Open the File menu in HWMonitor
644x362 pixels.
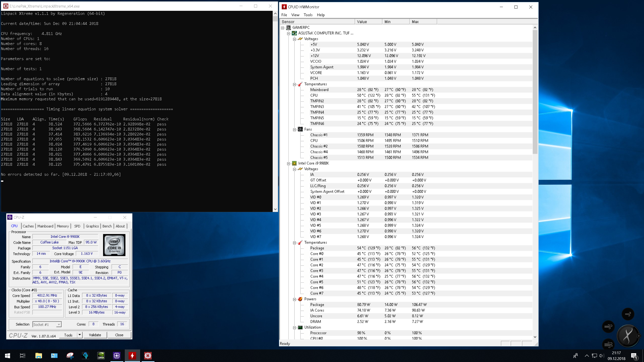coord(284,15)
